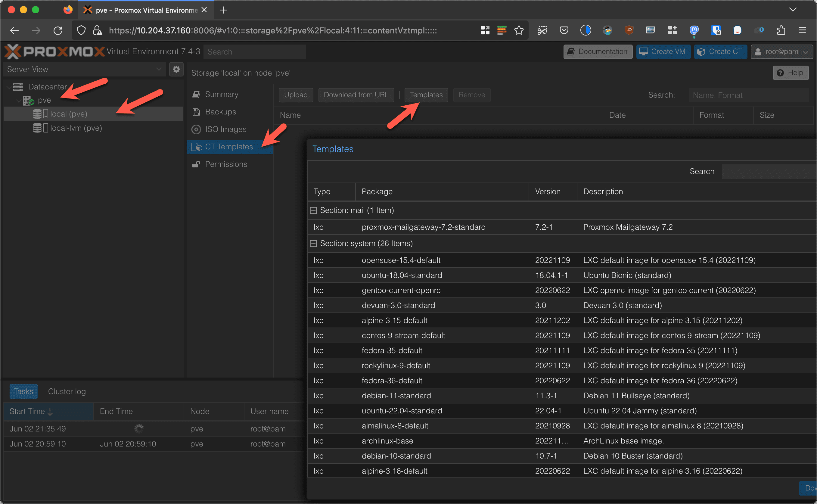This screenshot has width=817, height=504.
Task: Click the browser reload icon
Action: tap(58, 31)
